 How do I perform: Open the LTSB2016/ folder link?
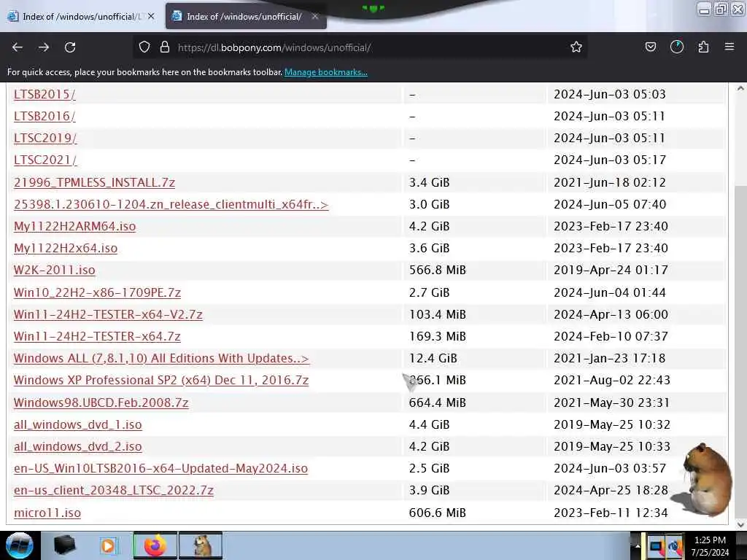coord(44,116)
